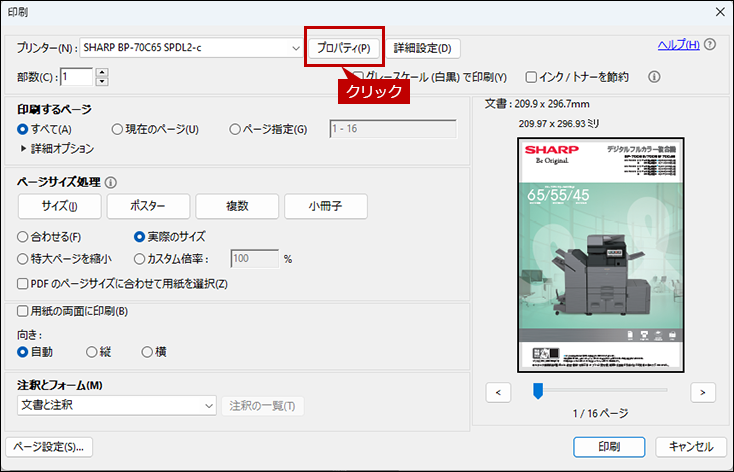Click the 複数 button
This screenshot has width=734, height=472.
click(237, 206)
